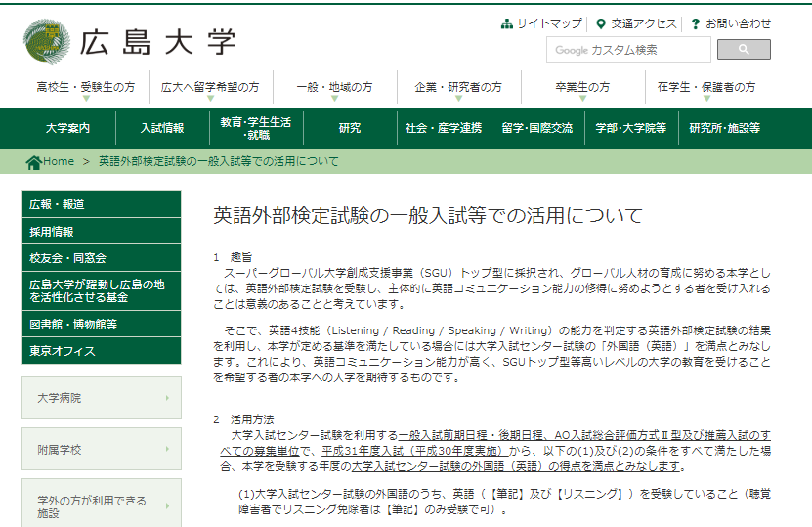Screen dimensions: 812x527
Task: Open 交通アクセス link
Action: pyautogui.click(x=644, y=23)
